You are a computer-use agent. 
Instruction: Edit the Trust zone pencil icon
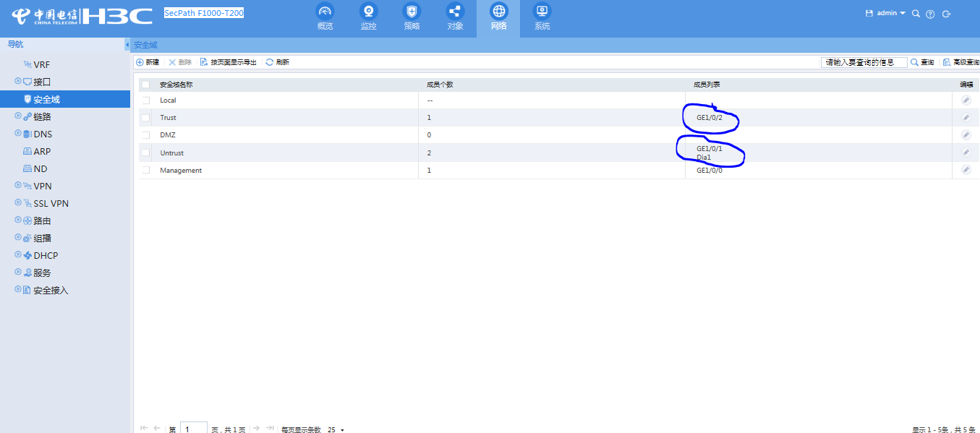coord(966,117)
